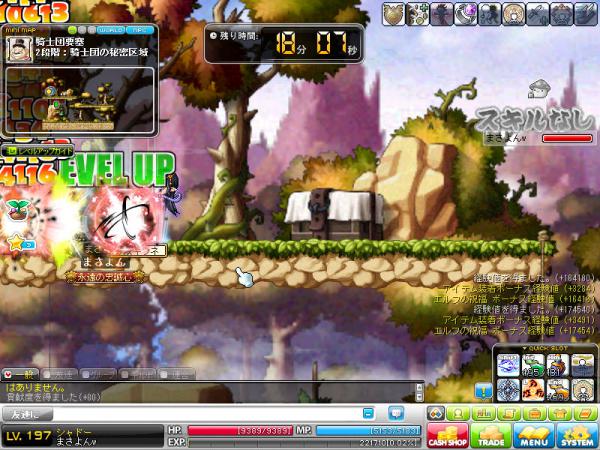Select the third chat tab
600x450 pixels.
point(98,374)
